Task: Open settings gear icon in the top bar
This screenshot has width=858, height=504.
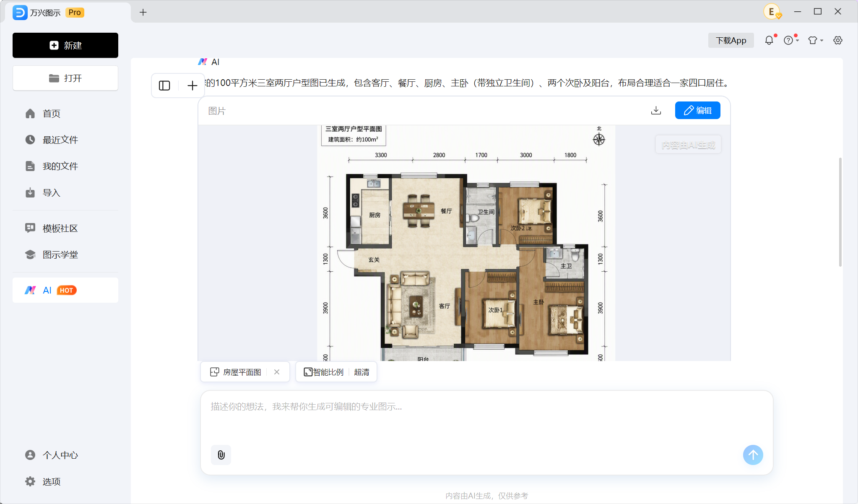Action: tap(837, 40)
